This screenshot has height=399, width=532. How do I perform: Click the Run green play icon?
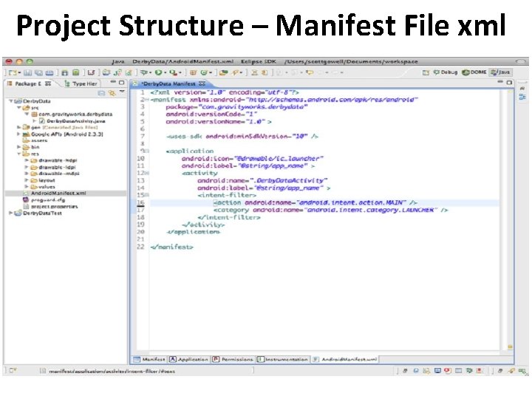pyautogui.click(x=158, y=72)
